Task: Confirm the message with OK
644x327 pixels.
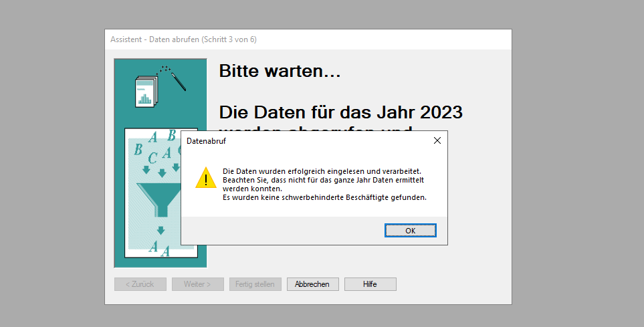Action: pyautogui.click(x=411, y=230)
